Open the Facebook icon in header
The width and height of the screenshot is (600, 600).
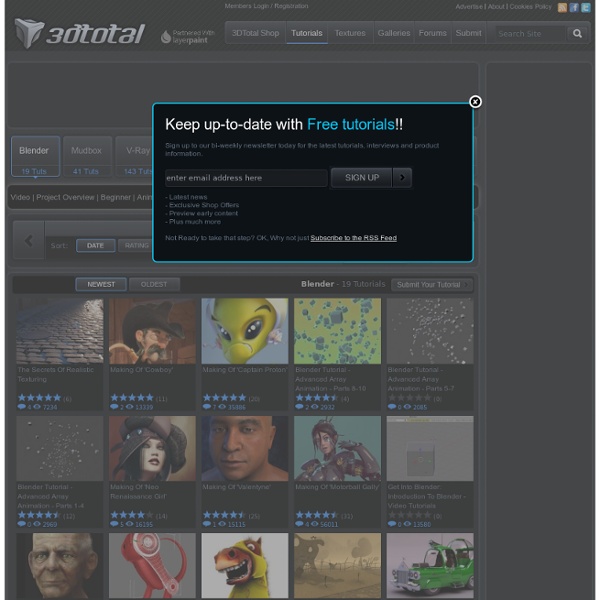point(574,8)
